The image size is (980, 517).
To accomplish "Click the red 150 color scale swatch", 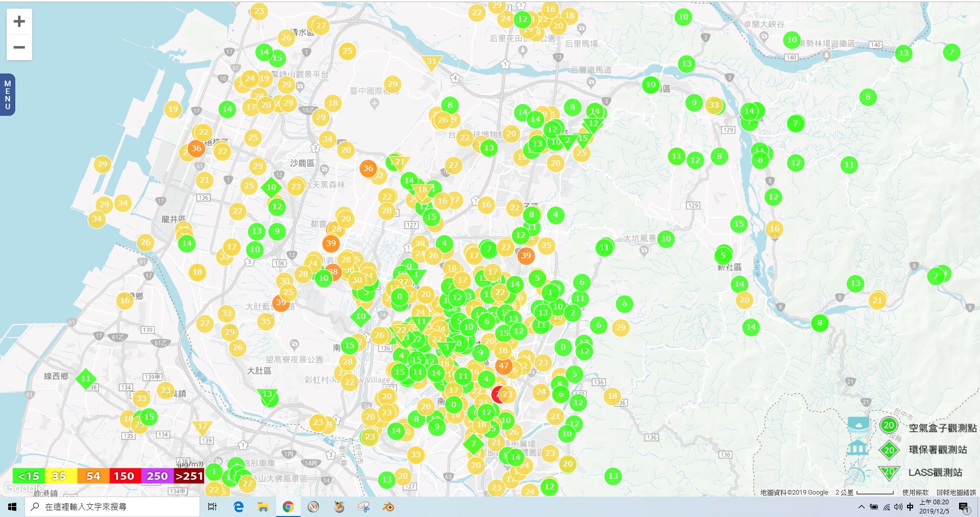I will coord(125,476).
